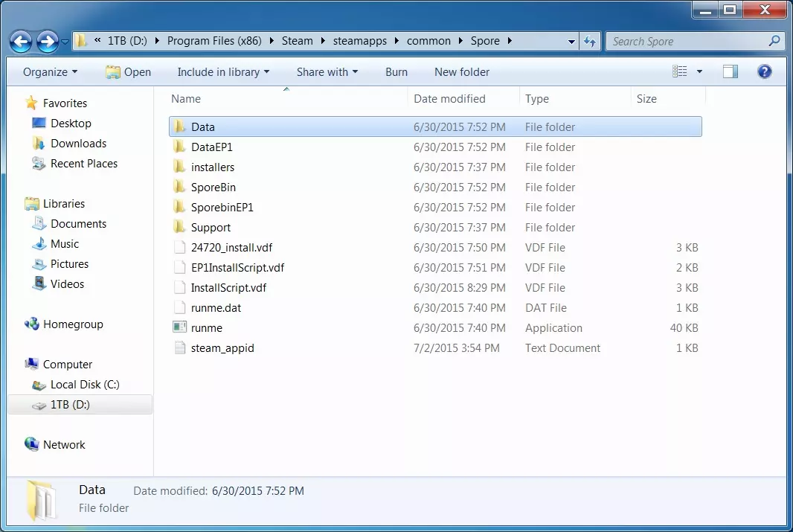Viewport: 793px width, 532px height.
Task: Open the recent pages dropdown beside Forward
Action: pyautogui.click(x=65, y=42)
